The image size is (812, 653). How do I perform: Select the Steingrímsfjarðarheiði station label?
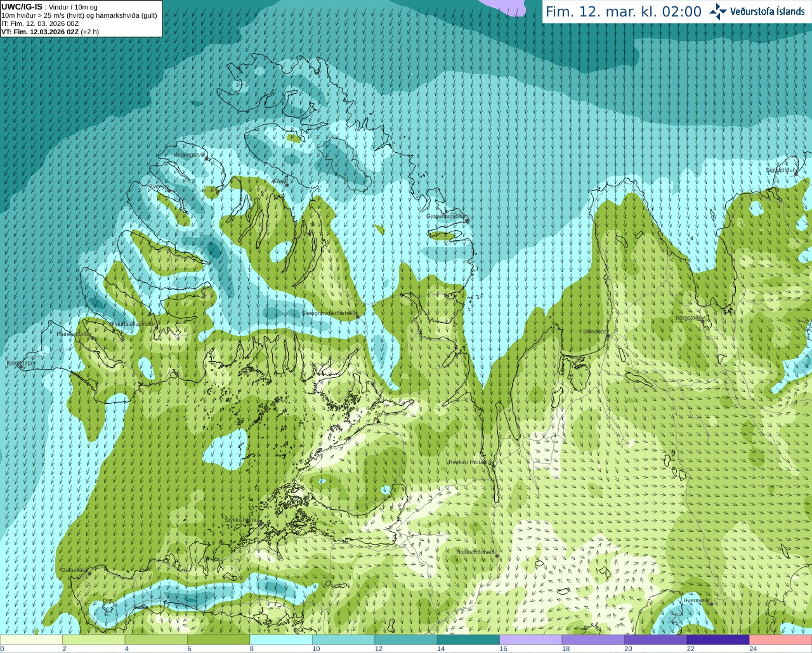[329, 313]
